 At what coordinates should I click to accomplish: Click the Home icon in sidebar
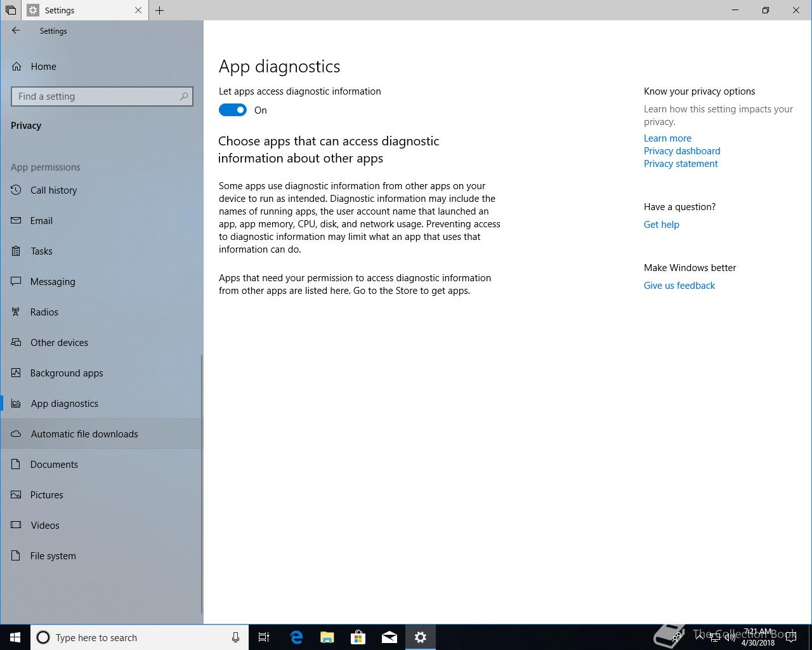point(16,66)
